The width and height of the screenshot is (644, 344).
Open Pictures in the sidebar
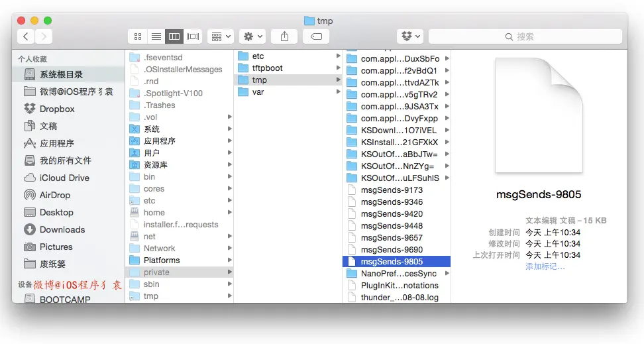tap(68, 247)
